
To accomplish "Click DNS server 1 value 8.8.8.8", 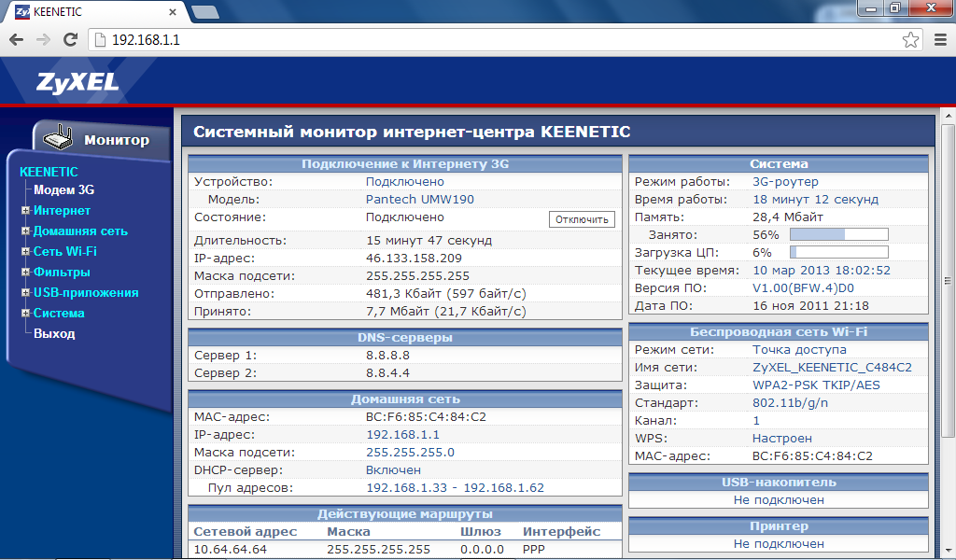I will (387, 356).
